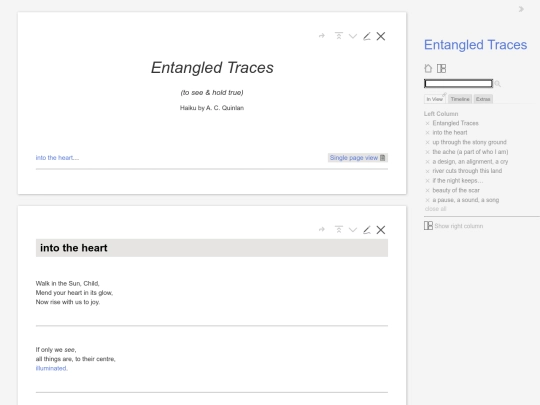The height and width of the screenshot is (405, 540).
Task: Close 'into the heart' from the Left Column list
Action: click(x=427, y=133)
